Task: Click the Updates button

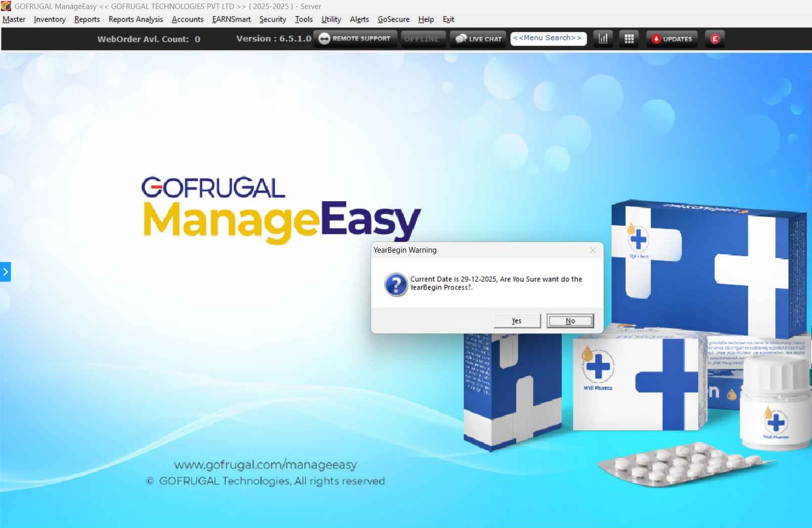Action: click(671, 39)
